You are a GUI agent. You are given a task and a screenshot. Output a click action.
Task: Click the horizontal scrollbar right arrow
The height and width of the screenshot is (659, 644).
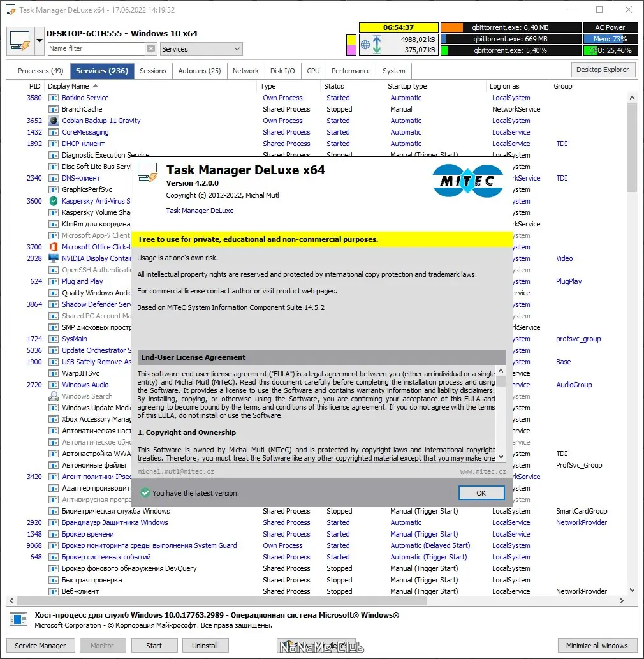pyautogui.click(x=622, y=600)
